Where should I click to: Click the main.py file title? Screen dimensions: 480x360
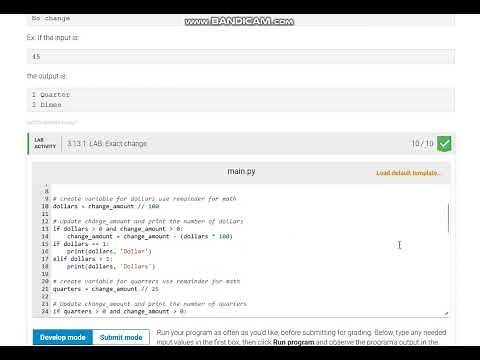click(x=241, y=171)
